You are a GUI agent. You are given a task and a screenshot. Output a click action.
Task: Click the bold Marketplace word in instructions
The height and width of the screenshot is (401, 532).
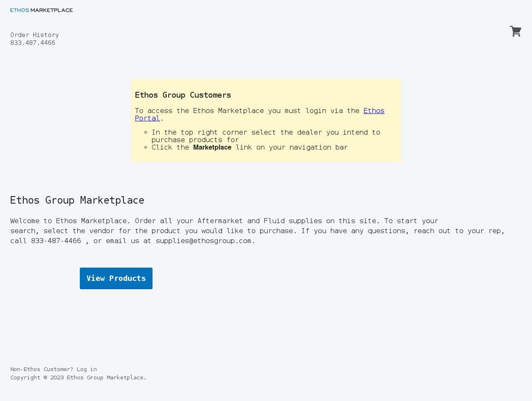pyautogui.click(x=212, y=147)
